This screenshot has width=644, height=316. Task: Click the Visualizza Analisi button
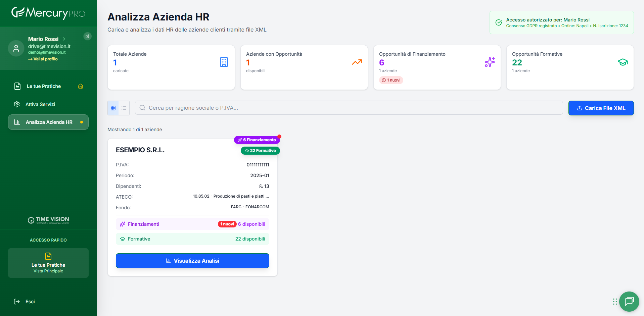point(192,261)
